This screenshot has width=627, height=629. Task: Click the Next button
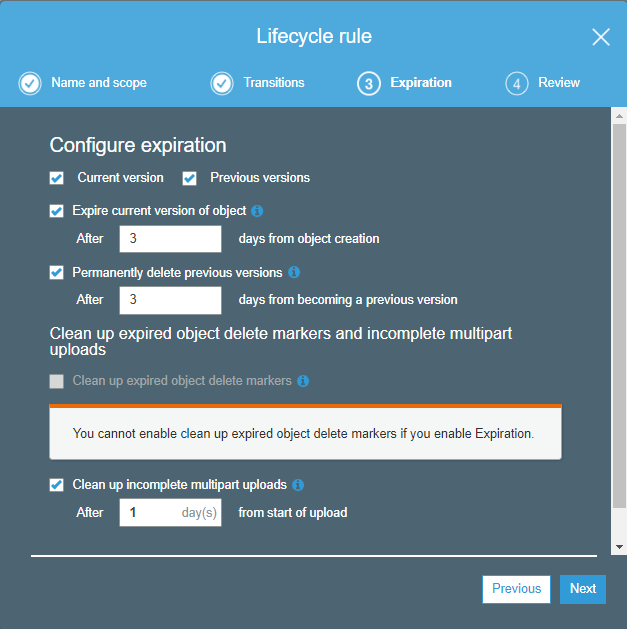583,589
